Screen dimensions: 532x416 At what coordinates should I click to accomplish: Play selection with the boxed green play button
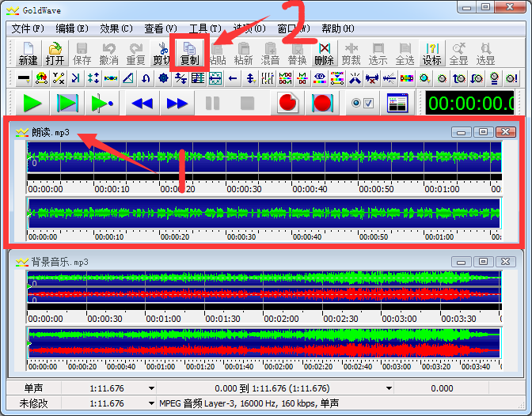point(67,103)
